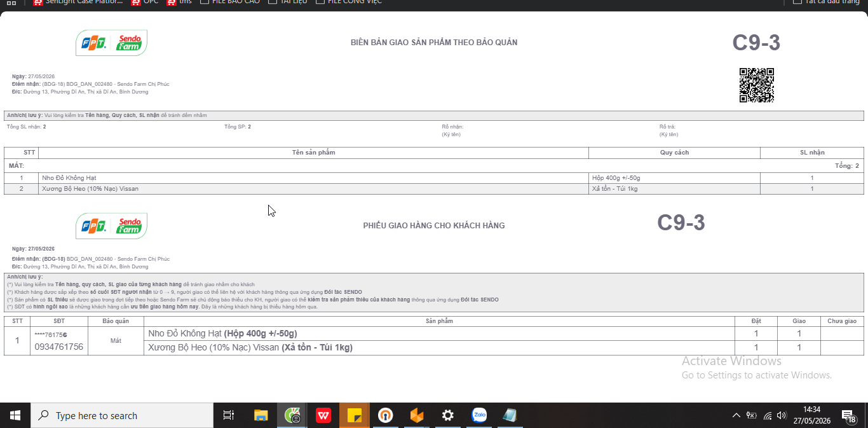Launch File Explorer from the taskbar

click(x=261, y=415)
